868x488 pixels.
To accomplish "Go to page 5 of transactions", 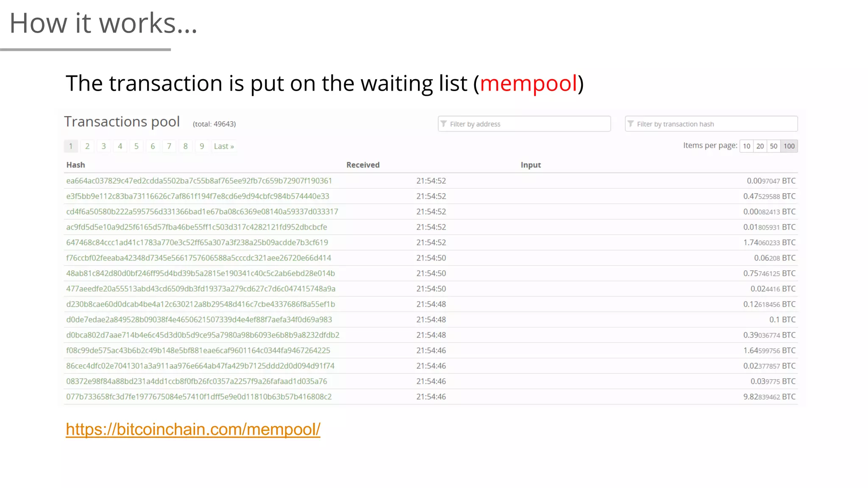I will (x=136, y=146).
